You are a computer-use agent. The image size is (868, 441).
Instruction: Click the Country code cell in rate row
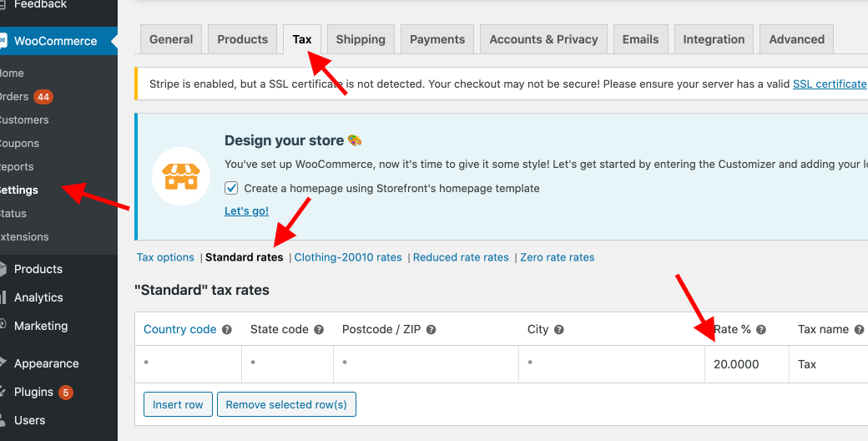click(189, 364)
